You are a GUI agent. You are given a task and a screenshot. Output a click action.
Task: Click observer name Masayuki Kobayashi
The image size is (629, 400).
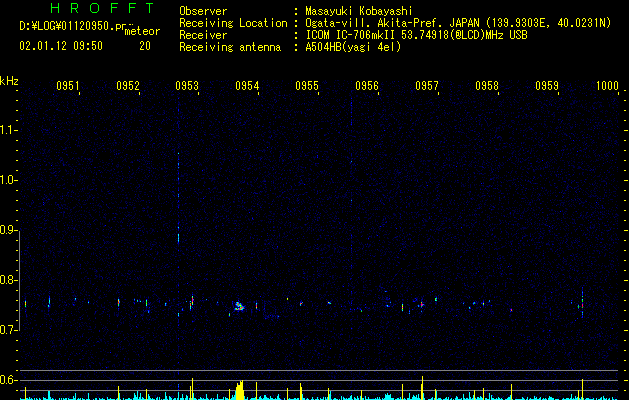[x=359, y=11]
